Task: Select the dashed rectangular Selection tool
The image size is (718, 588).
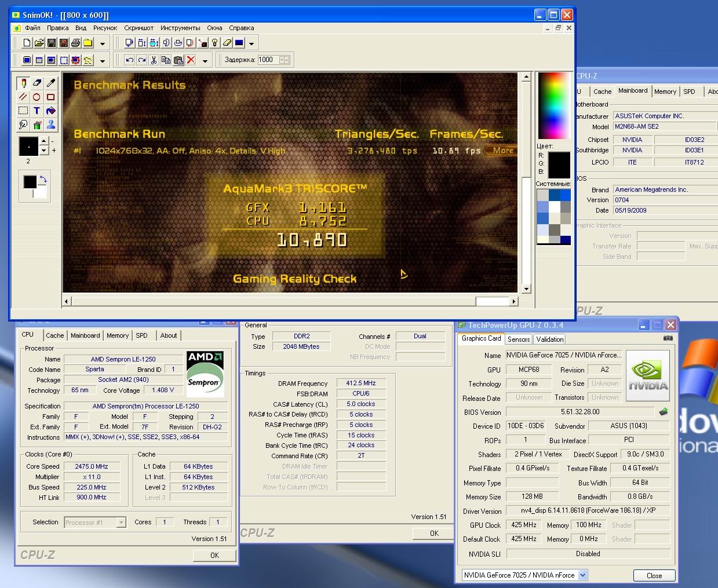Action: point(23,111)
